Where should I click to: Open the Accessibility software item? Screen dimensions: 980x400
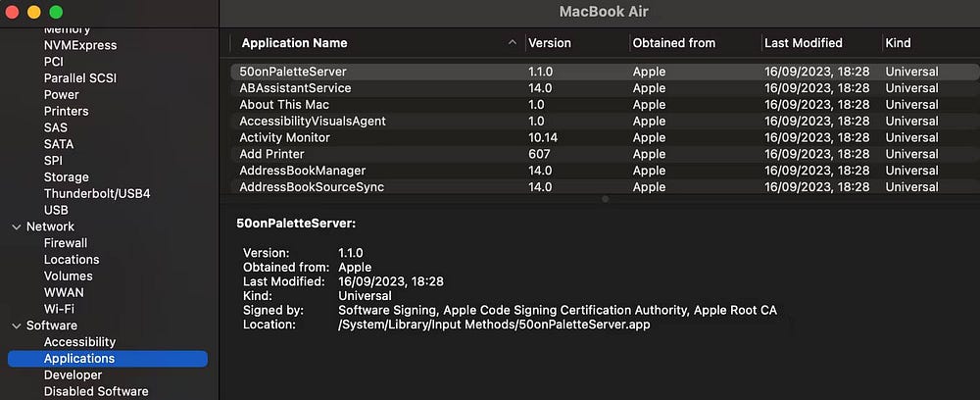coord(79,342)
